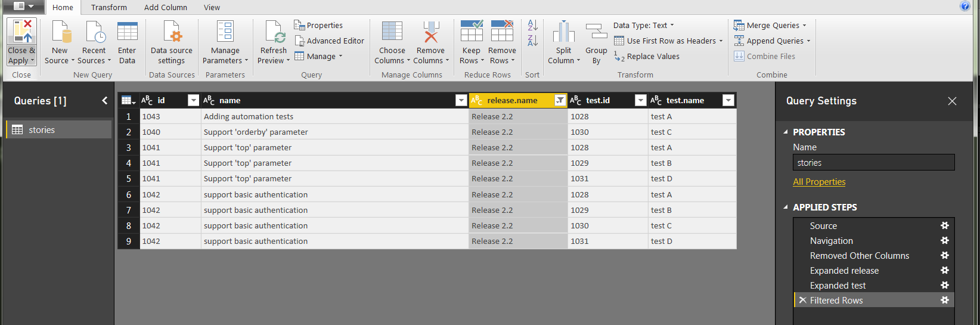Click the All Properties link
980x325 pixels.
[818, 182]
